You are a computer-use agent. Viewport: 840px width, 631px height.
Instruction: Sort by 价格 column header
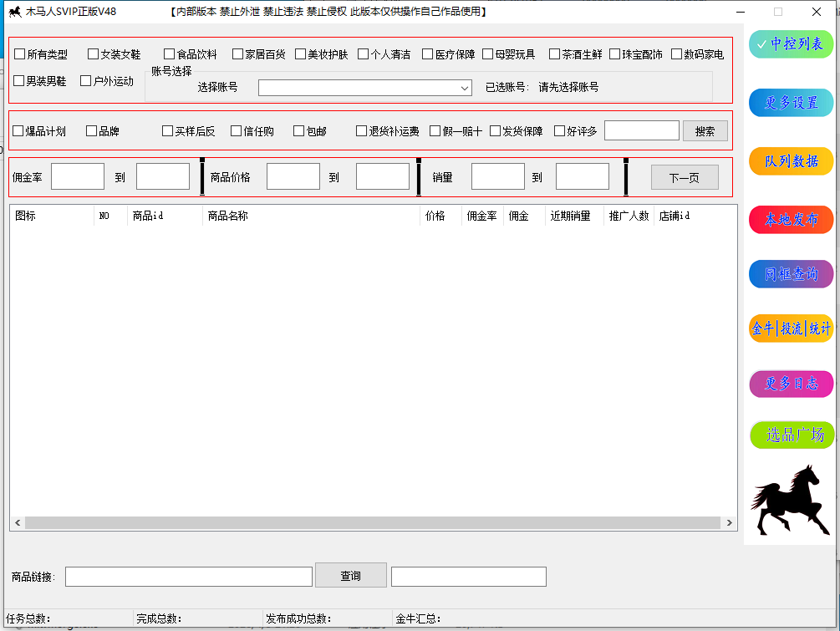(x=440, y=216)
